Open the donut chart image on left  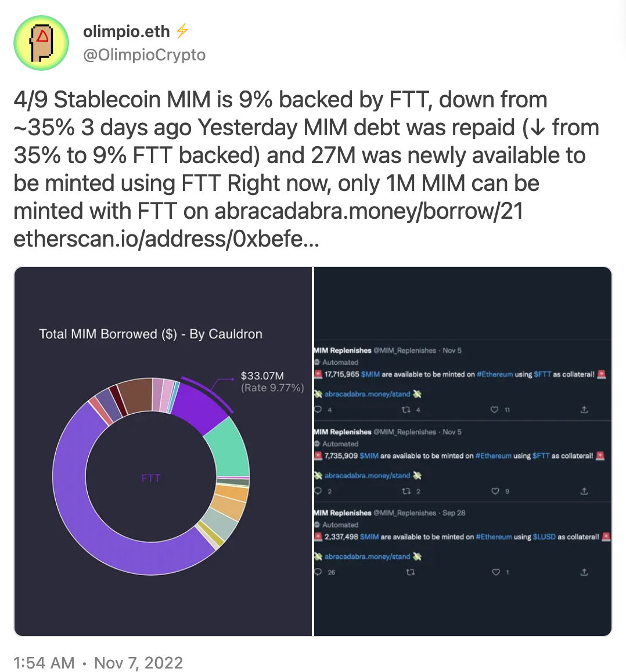pyautogui.click(x=163, y=451)
